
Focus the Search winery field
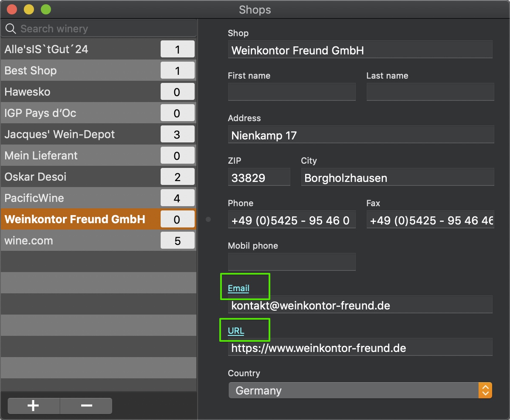(99, 29)
